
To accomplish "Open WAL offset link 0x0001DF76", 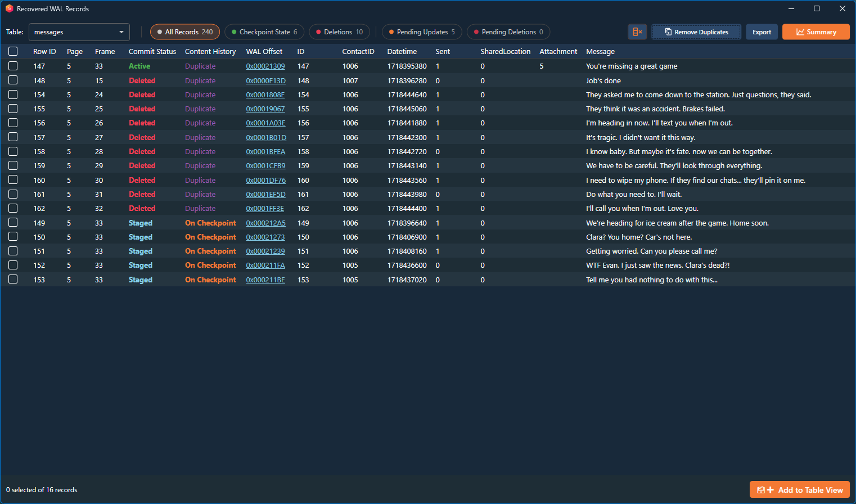I will tap(265, 180).
